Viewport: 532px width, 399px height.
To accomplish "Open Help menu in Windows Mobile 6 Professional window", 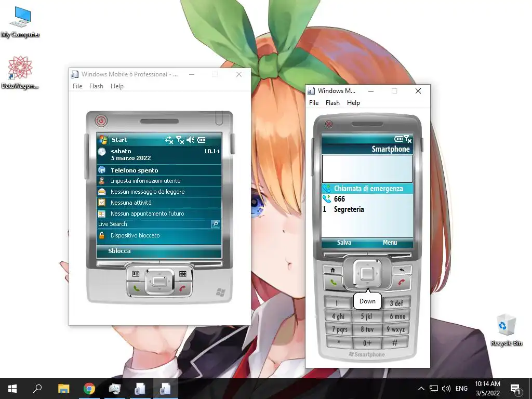I will coord(117,86).
